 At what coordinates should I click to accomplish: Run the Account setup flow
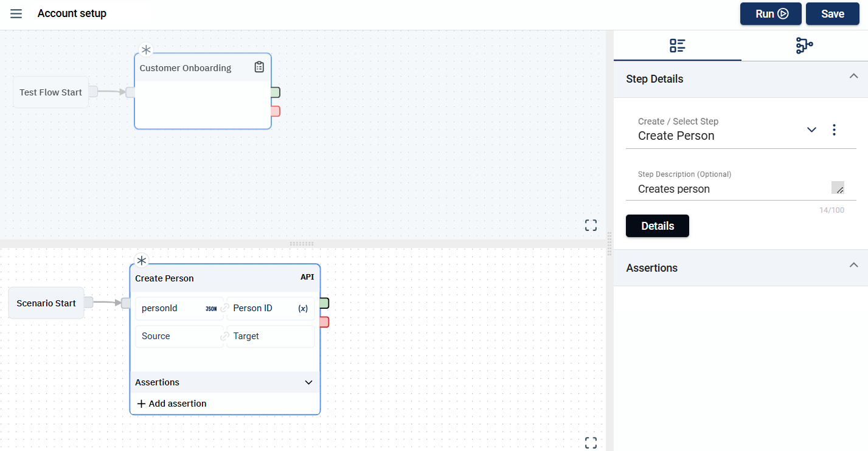coord(771,14)
